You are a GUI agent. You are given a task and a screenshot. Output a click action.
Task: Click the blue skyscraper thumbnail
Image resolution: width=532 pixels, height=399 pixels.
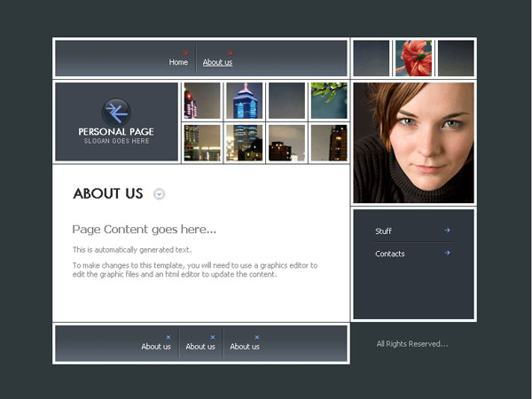click(245, 100)
